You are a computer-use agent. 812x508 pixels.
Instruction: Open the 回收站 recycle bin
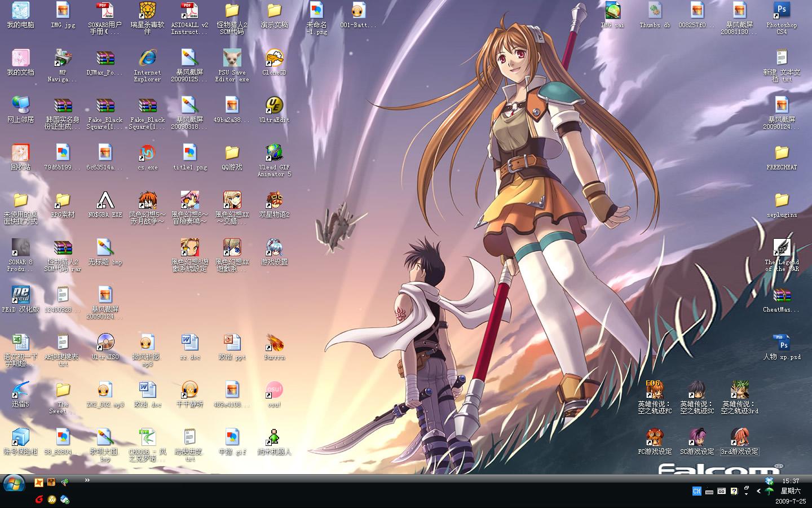[x=20, y=157]
